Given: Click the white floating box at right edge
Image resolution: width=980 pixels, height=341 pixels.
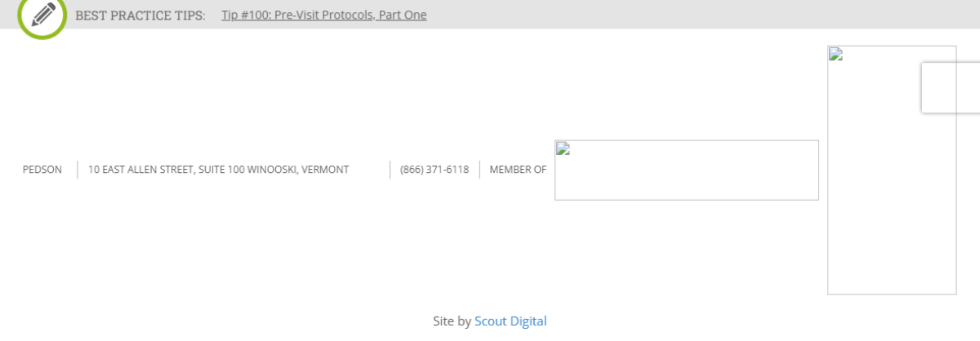Looking at the screenshot, I should [951, 87].
